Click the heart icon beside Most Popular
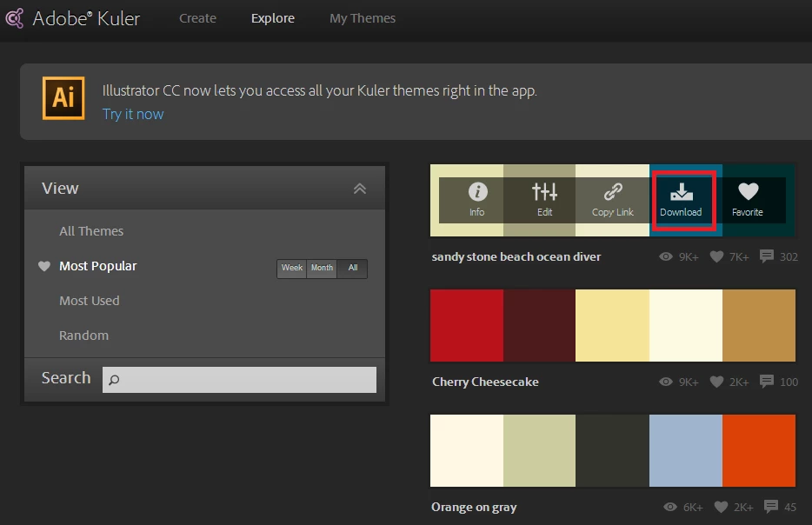This screenshot has height=525, width=812. (44, 266)
